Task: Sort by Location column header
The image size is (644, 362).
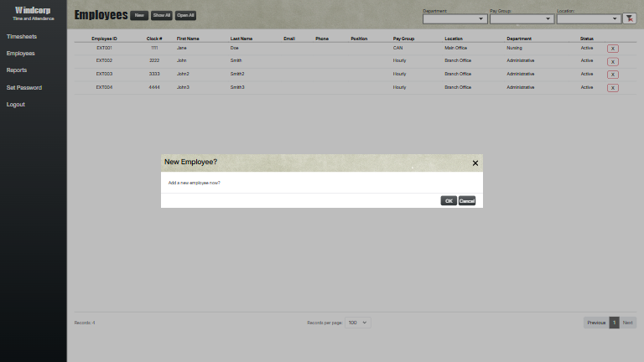Action: pos(454,39)
